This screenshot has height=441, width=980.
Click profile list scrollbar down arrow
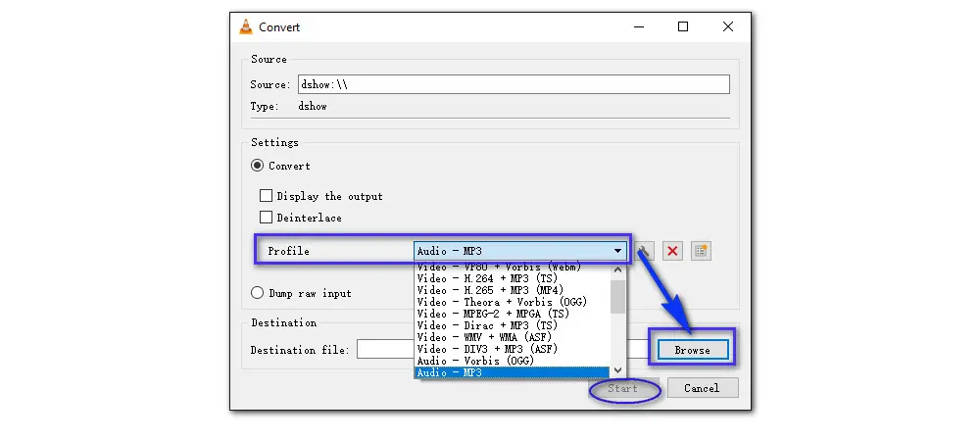coord(617,370)
